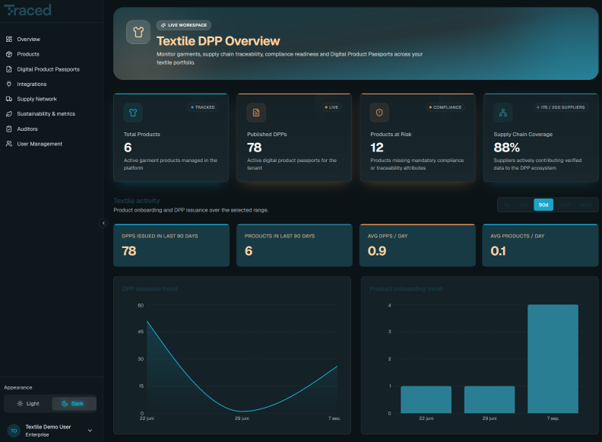Click the 'DPP issuance trend' chart title
Viewport: 602px width, 442px height.
[150, 289]
